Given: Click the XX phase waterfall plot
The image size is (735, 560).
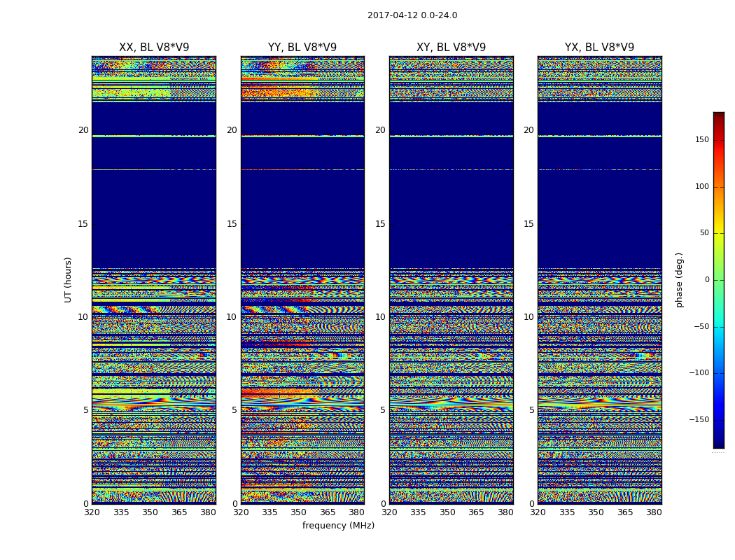Looking at the screenshot, I should point(154,280).
